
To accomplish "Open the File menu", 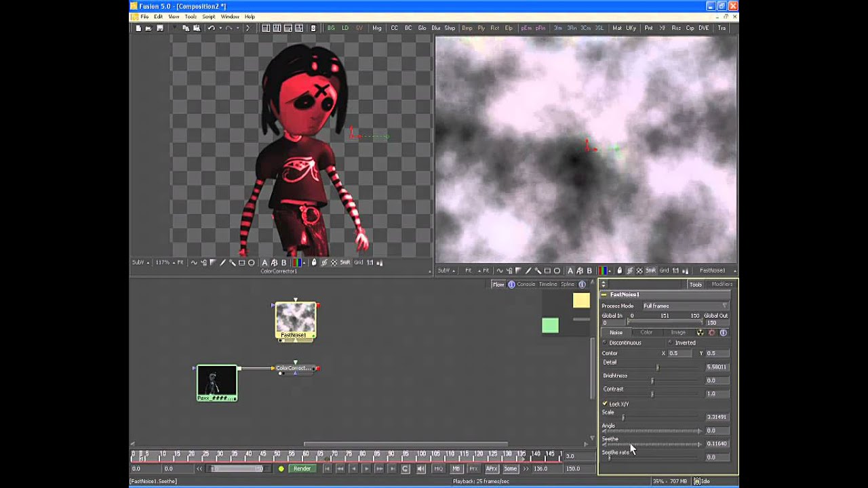I will point(144,16).
